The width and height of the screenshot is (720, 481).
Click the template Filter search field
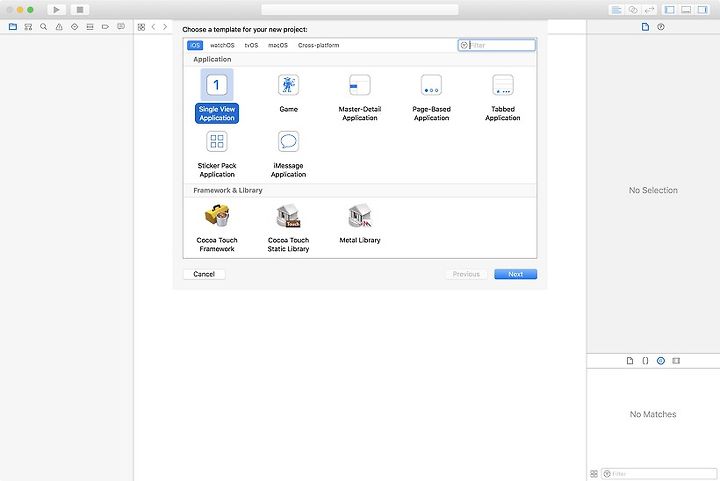(x=497, y=45)
